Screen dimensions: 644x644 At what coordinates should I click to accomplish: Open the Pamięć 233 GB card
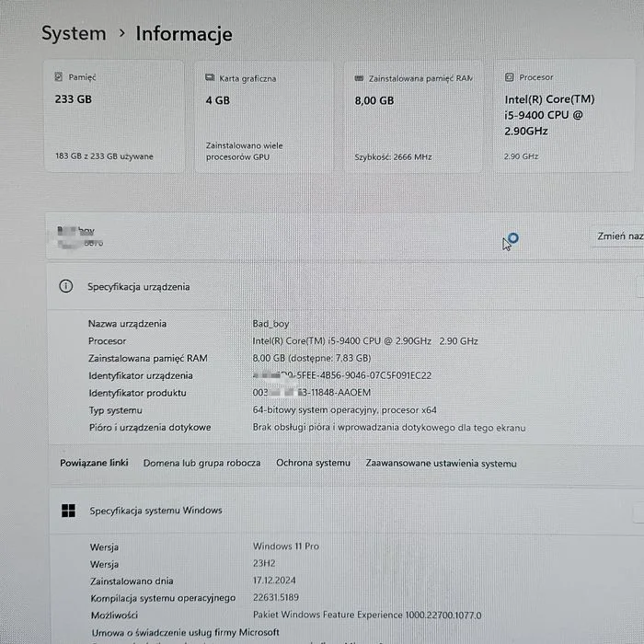pos(114,117)
